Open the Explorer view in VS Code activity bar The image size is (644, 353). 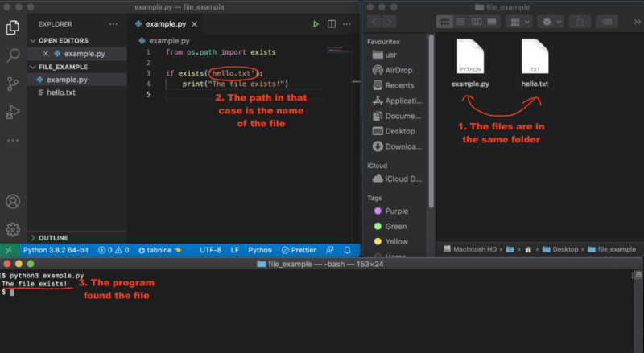click(13, 27)
